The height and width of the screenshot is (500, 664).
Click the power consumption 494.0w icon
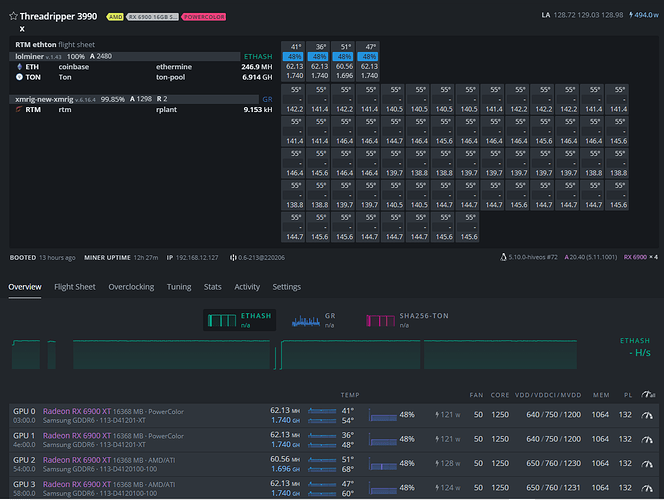click(631, 15)
